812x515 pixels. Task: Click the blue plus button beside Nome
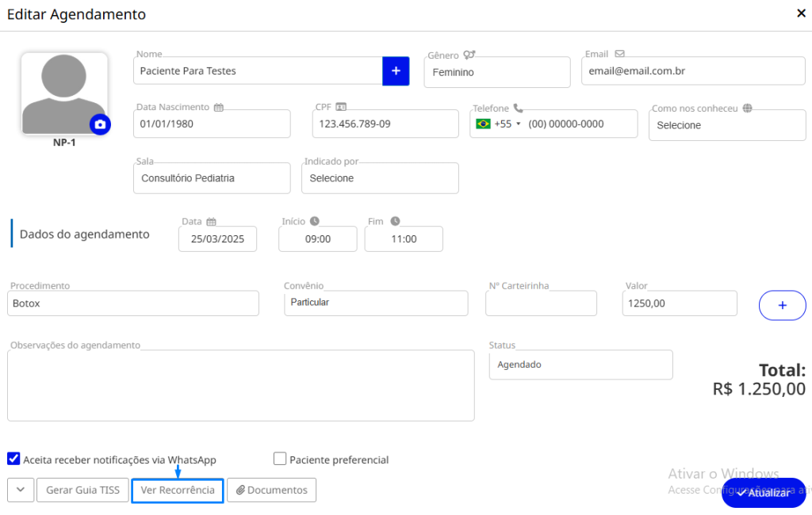[396, 71]
